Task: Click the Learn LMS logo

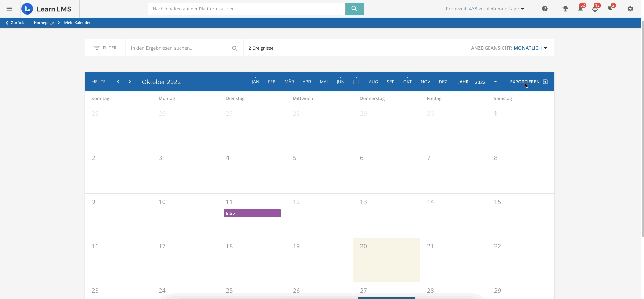Action: (46, 9)
